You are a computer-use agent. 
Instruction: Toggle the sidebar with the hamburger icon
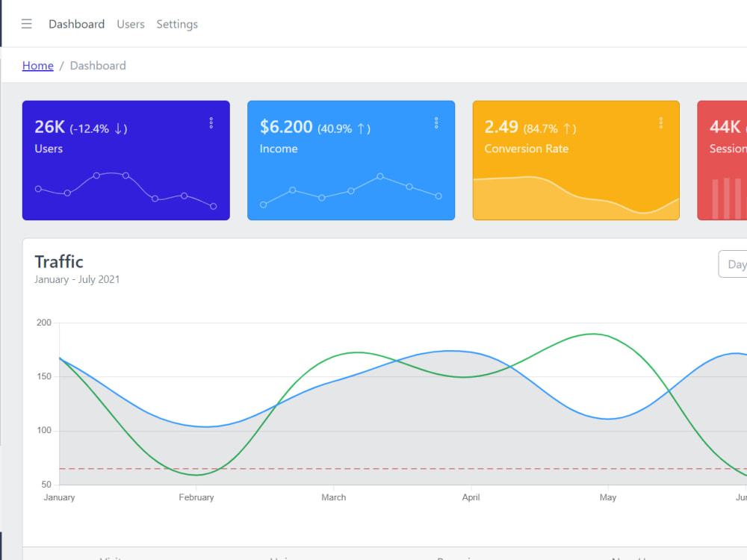[x=26, y=23]
